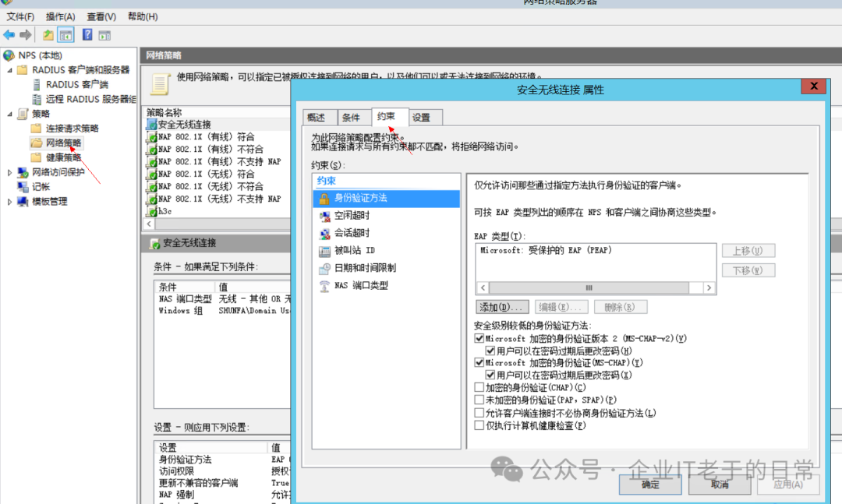Screen dimensions: 842x504
Task: Select Microsoft: 受保护的 EAP (PEAP) entry
Action: pos(546,251)
